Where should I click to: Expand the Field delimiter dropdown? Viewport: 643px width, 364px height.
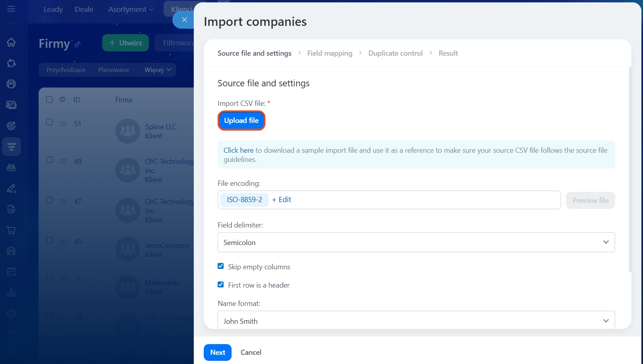point(416,242)
